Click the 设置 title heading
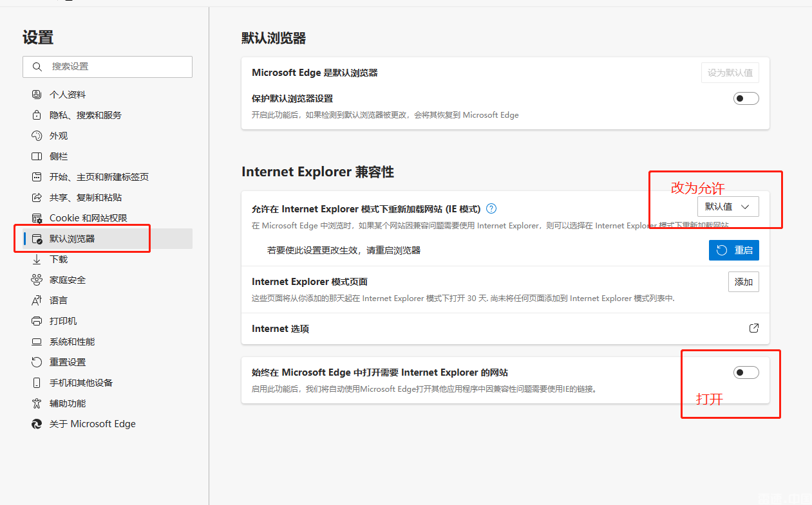The width and height of the screenshot is (812, 505). coord(38,37)
